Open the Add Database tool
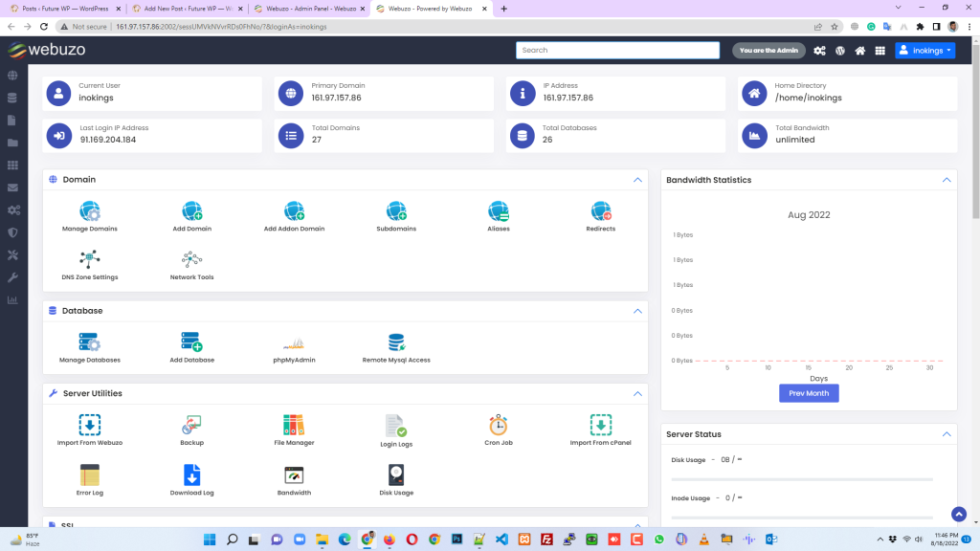 (x=191, y=348)
